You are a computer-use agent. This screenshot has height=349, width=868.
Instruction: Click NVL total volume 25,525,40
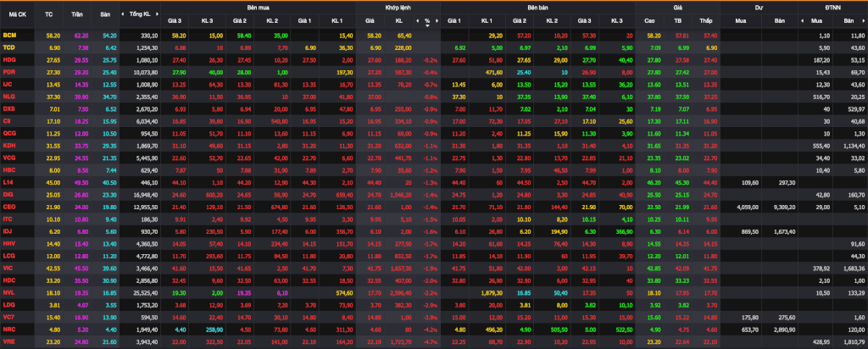(147, 292)
